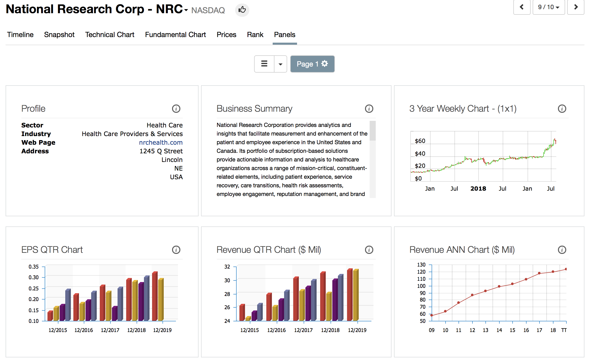Open NRC ticker dropdown caret
Image resolution: width=589 pixels, height=364 pixels.
(186, 10)
